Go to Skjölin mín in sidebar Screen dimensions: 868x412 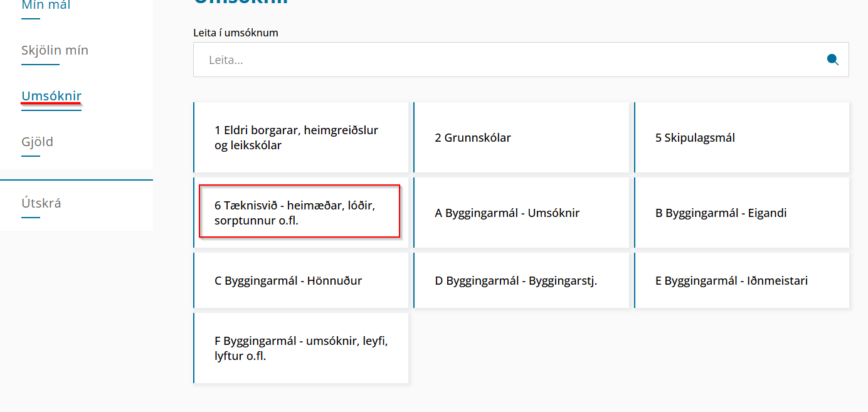[55, 50]
